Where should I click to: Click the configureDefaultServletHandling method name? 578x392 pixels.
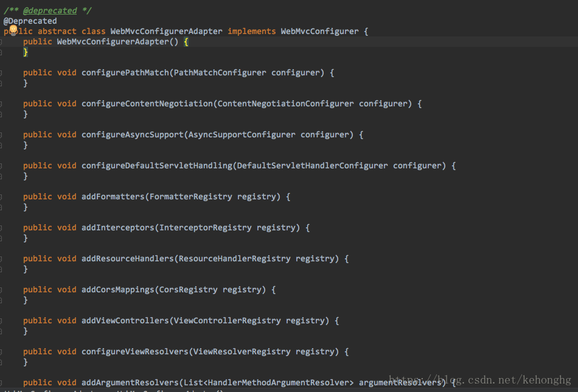pos(156,166)
